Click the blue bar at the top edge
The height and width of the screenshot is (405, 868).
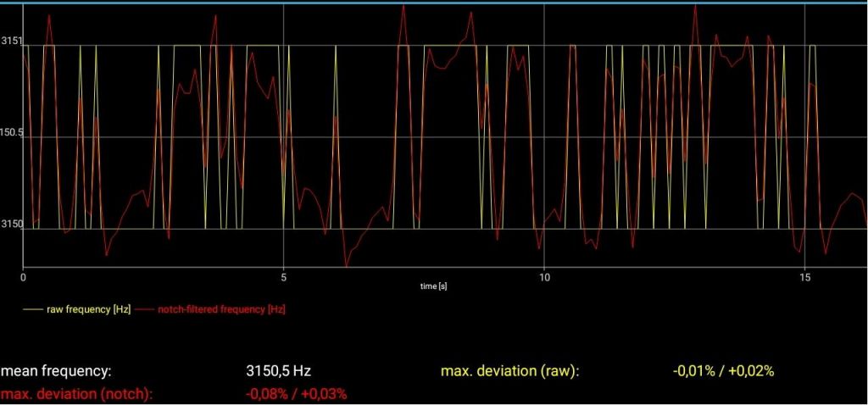coord(434,3)
